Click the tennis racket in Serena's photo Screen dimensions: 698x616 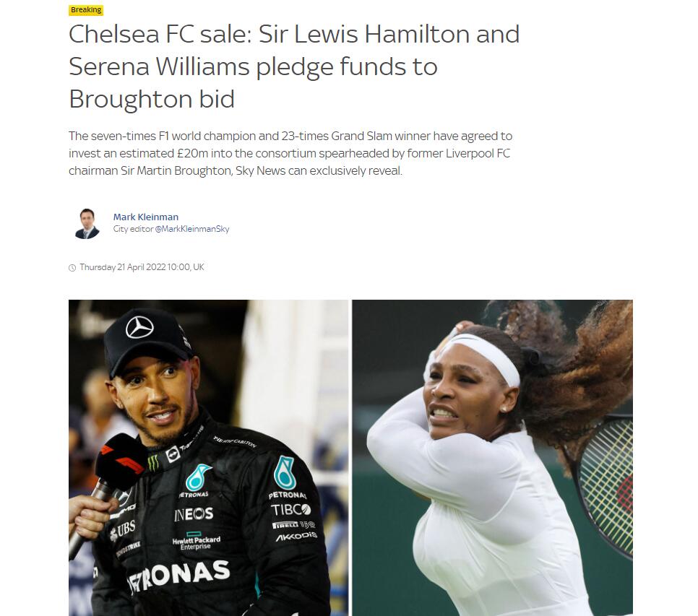point(606,486)
